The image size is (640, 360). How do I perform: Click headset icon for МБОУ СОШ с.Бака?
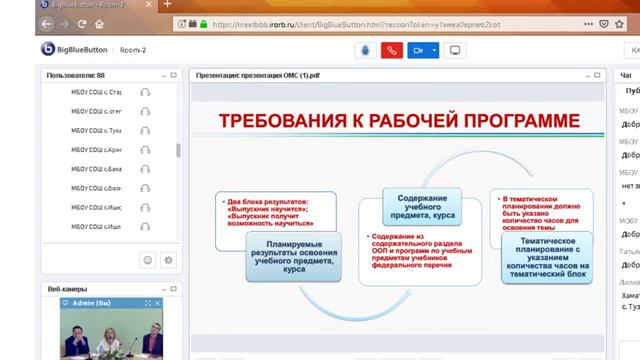click(145, 169)
